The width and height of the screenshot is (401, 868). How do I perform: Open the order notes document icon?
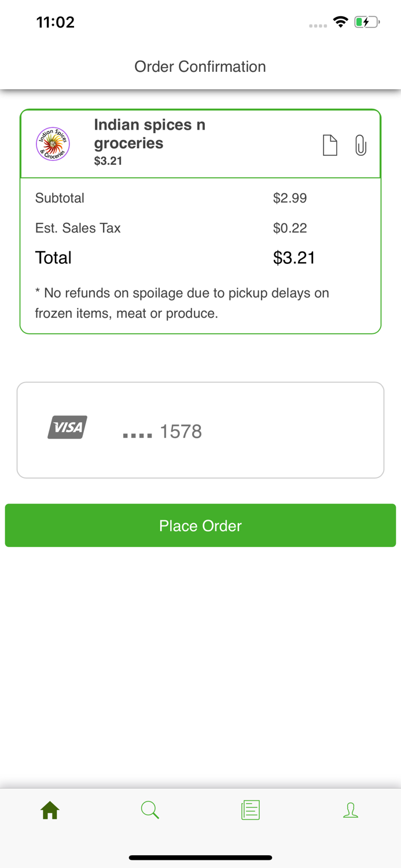point(330,145)
